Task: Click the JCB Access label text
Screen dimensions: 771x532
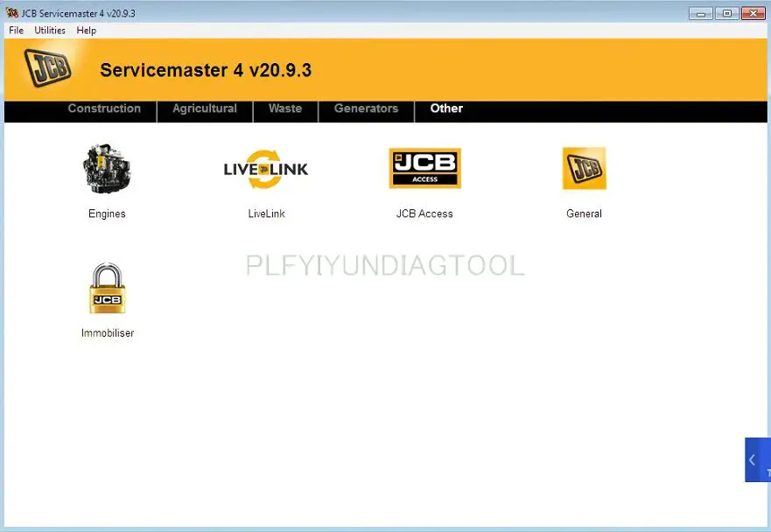Action: (x=424, y=213)
